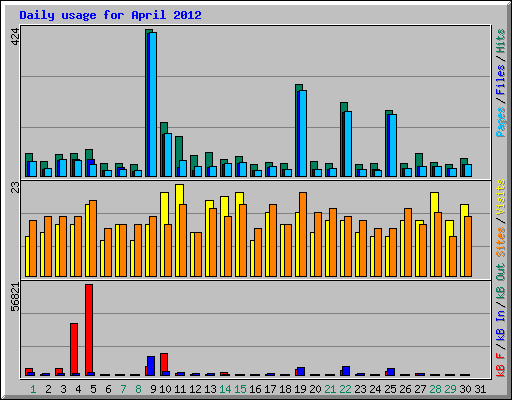Viewport: 512px width, 400px height.
Task: Click day label 26 on the x-axis
Action: click(405, 389)
